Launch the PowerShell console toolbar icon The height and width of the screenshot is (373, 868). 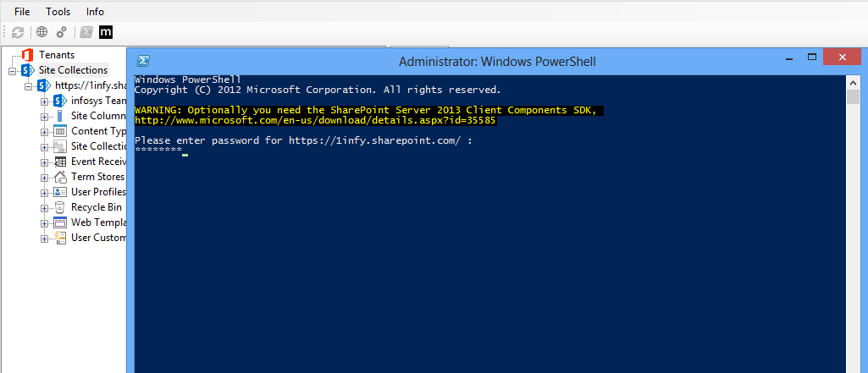click(86, 32)
